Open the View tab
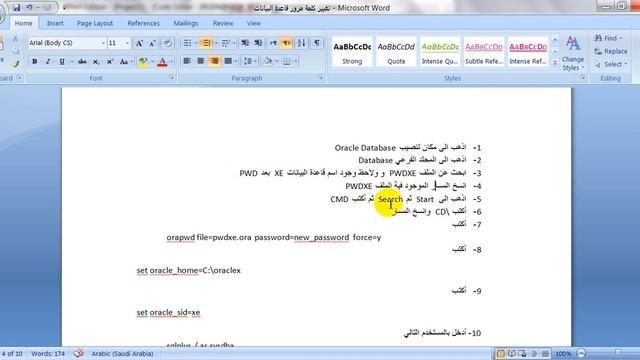Image resolution: width=640 pixels, height=360 pixels. (253, 23)
